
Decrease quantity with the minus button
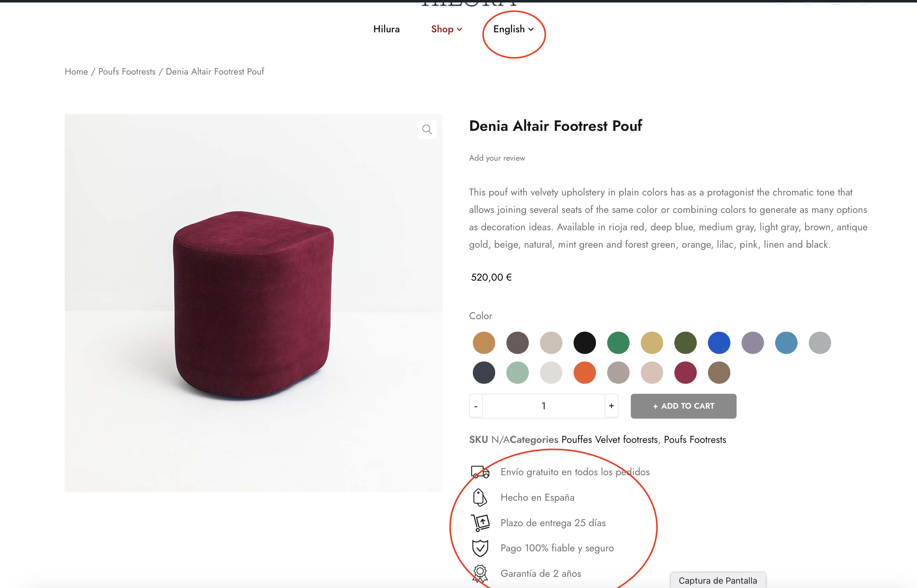coord(476,406)
